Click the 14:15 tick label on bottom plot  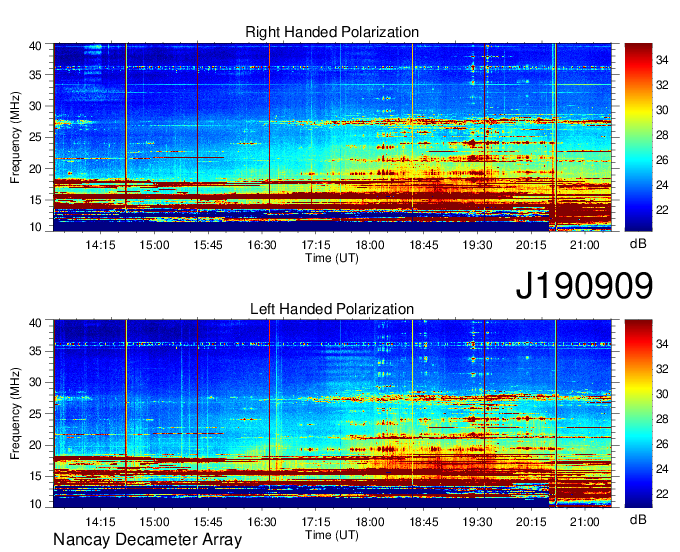[x=100, y=522]
